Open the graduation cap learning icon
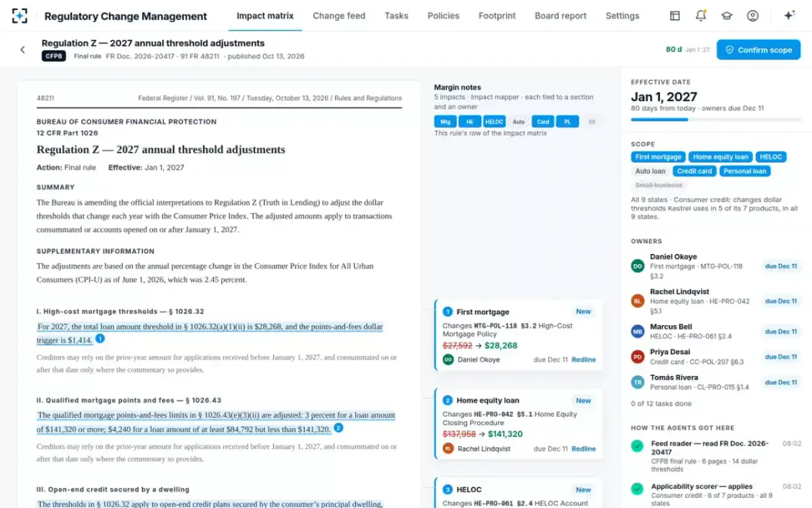Screen dimensions: 812x508 click(727, 16)
